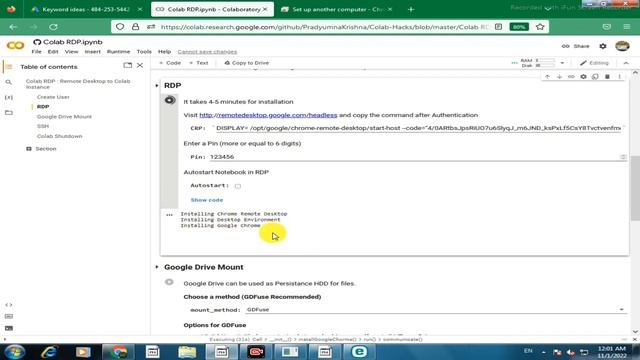The width and height of the screenshot is (640, 360).
Task: Click Cannot save changes link
Action: (x=207, y=52)
